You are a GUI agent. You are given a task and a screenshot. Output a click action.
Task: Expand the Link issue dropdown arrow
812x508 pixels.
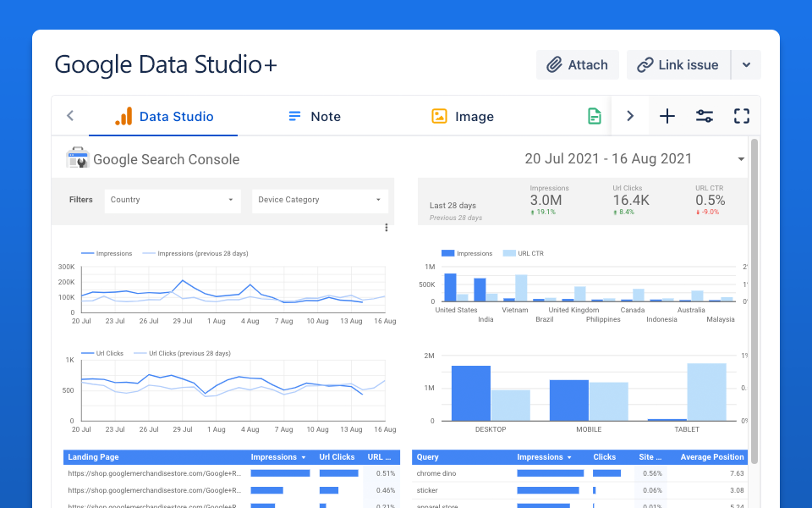746,65
